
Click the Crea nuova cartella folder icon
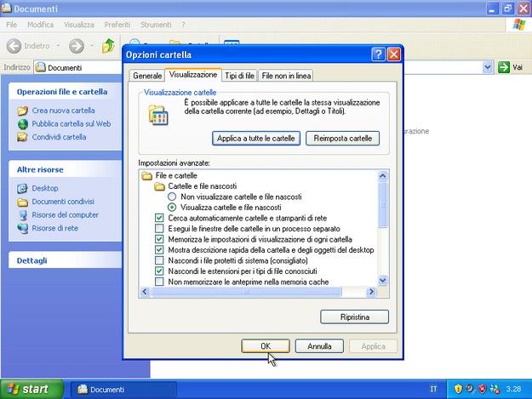click(x=23, y=111)
